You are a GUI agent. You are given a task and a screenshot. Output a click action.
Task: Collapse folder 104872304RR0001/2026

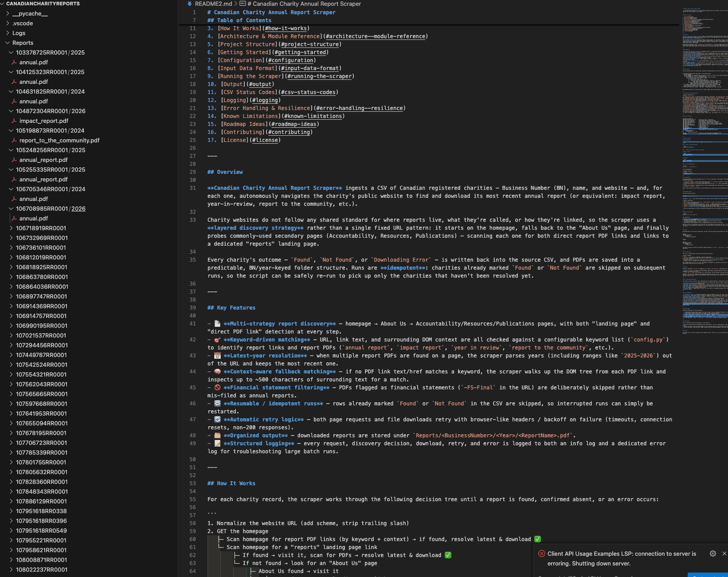click(x=11, y=111)
